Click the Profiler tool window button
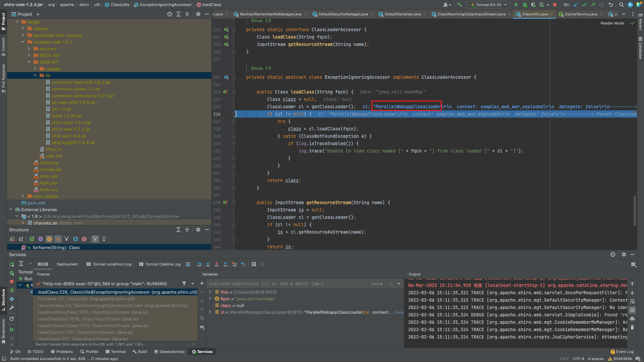644x362 pixels. pyautogui.click(x=89, y=352)
